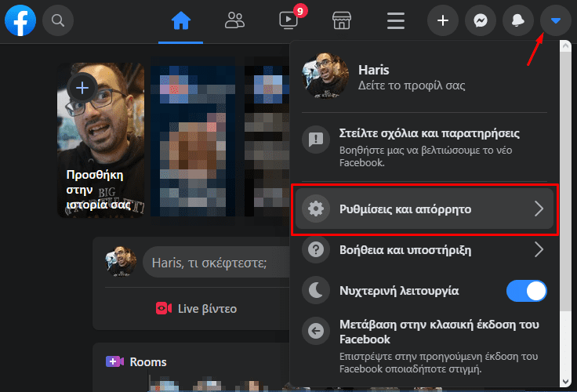Open the notifications bell
The height and width of the screenshot is (392, 577).
517,20
